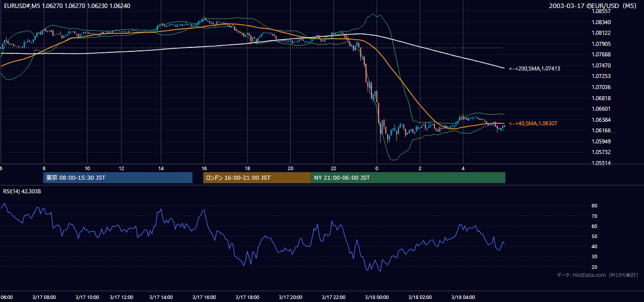
Task: Click the 3/17 08:00 time axis label
Action: (44, 297)
